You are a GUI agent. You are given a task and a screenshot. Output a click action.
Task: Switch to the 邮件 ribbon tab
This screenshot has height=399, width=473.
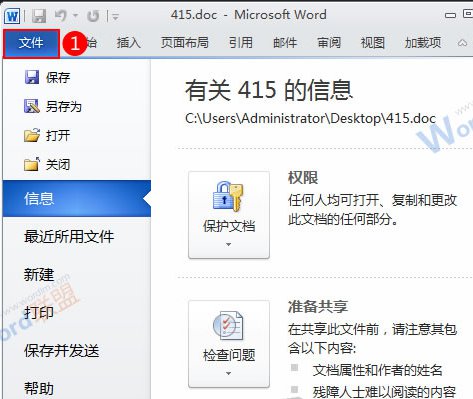(x=285, y=43)
